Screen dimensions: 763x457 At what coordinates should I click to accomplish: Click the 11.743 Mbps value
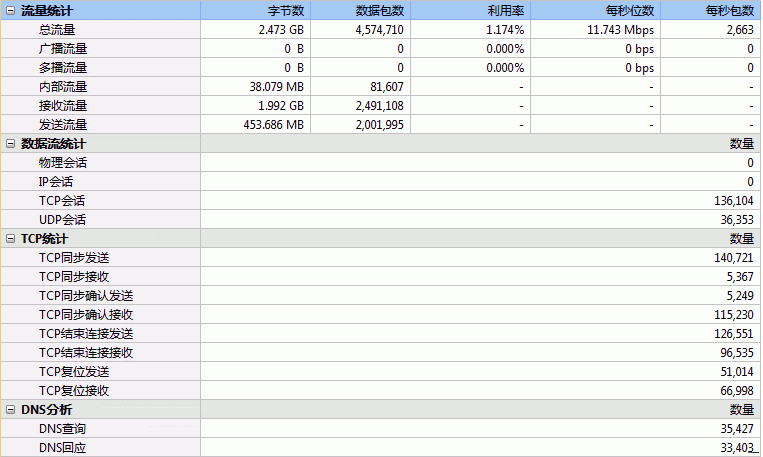pos(620,30)
